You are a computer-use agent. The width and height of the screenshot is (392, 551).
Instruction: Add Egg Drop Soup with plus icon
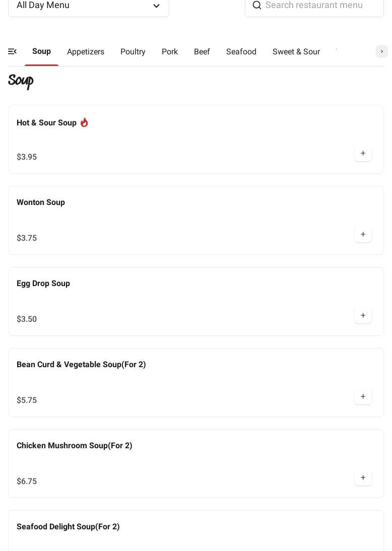click(363, 315)
